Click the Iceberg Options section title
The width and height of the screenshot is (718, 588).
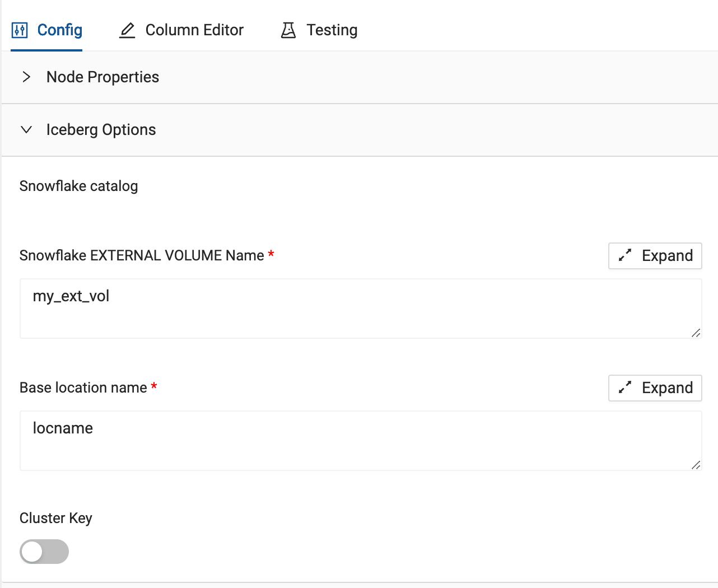pos(101,129)
